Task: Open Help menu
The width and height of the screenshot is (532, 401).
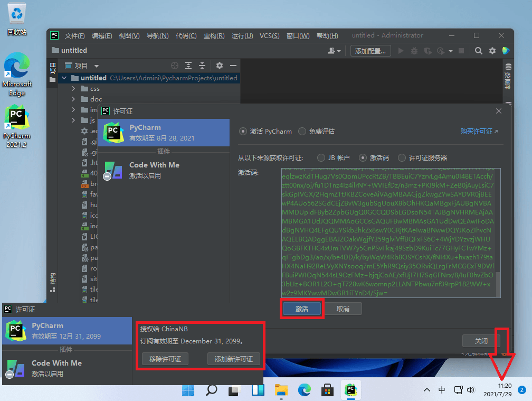Action: [x=327, y=35]
